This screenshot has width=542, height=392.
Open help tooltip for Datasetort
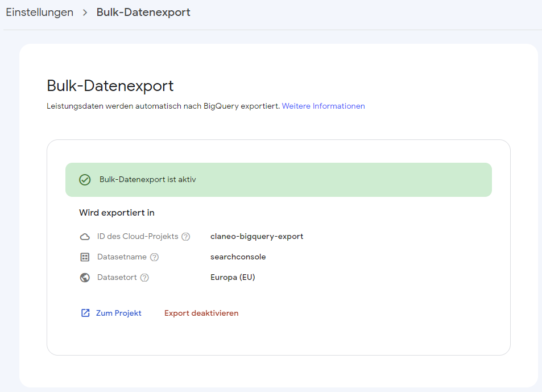pyautogui.click(x=144, y=278)
